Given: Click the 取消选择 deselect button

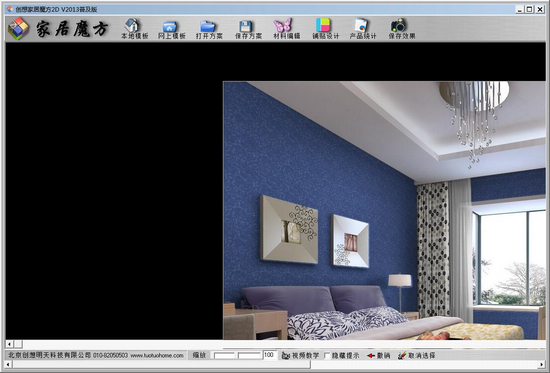Looking at the screenshot, I should [417, 355].
